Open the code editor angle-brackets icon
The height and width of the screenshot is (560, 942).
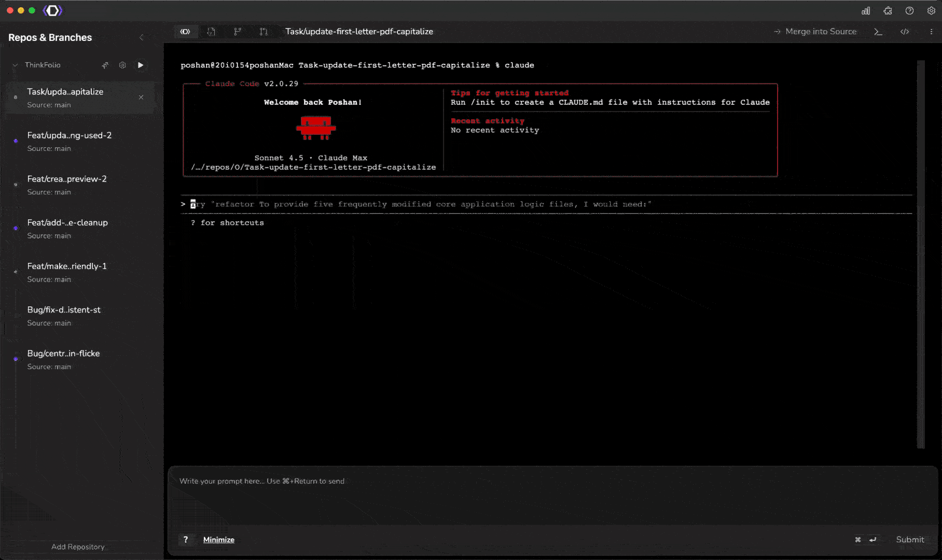905,32
